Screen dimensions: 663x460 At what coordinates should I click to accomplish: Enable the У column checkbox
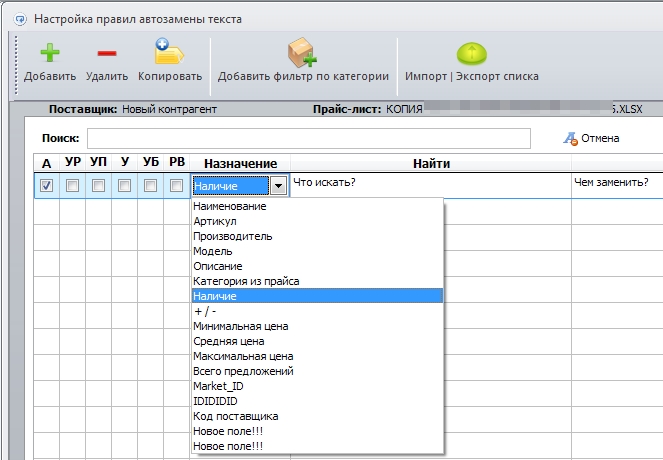tap(124, 185)
